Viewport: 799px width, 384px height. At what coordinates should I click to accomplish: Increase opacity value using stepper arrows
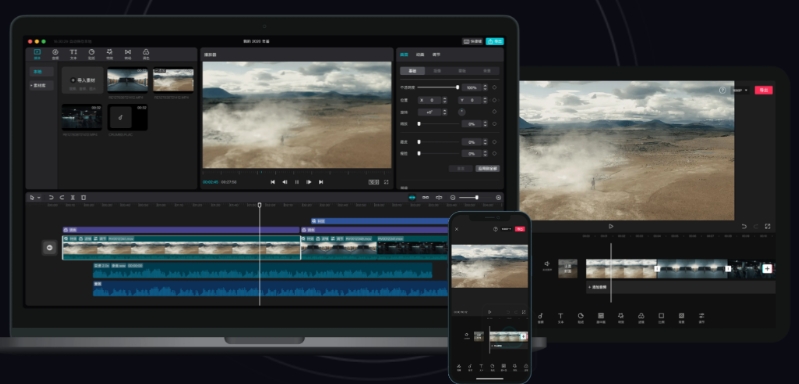485,86
